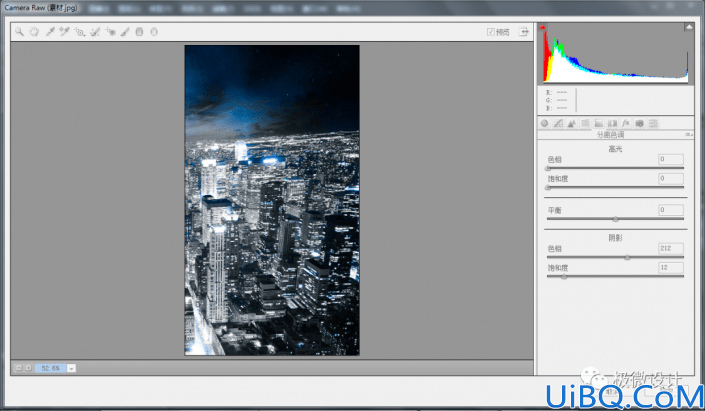Click the shadows 色相 field showing 212
The height and width of the screenshot is (411, 705).
pos(671,249)
